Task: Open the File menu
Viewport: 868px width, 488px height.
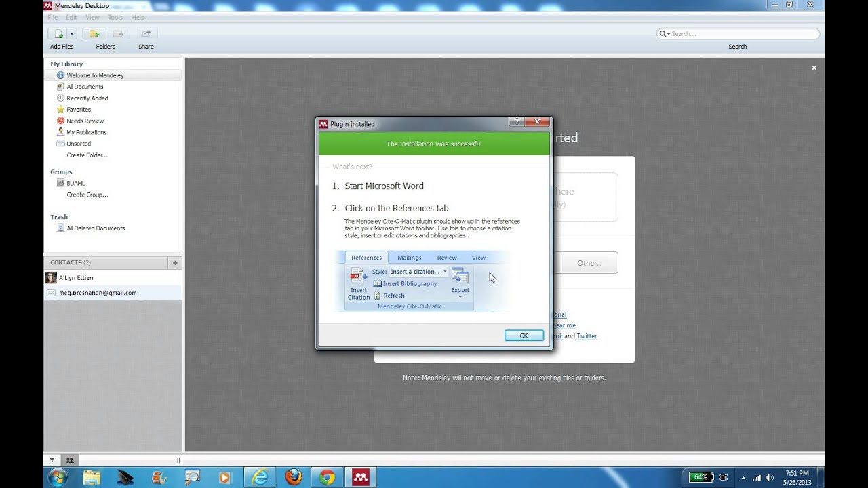Action: (x=52, y=17)
